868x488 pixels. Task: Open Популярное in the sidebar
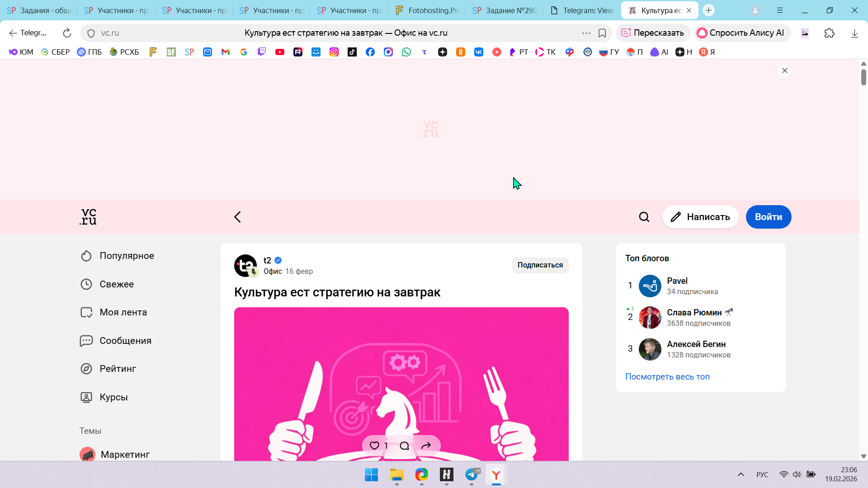pos(127,256)
